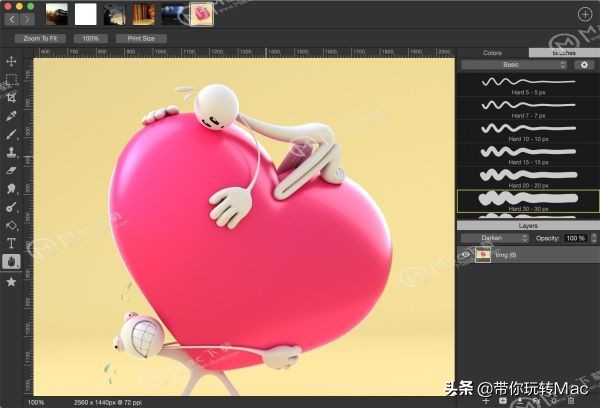This screenshot has width=600, height=408.
Task: Switch to the Colors tab
Action: point(492,53)
